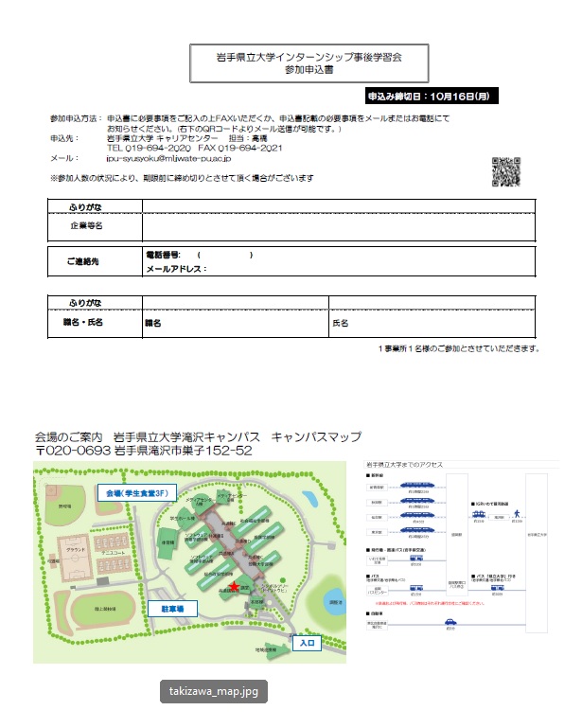Click the bottom Shinkansen train icon
This screenshot has width=582, height=728.
[x=417, y=530]
